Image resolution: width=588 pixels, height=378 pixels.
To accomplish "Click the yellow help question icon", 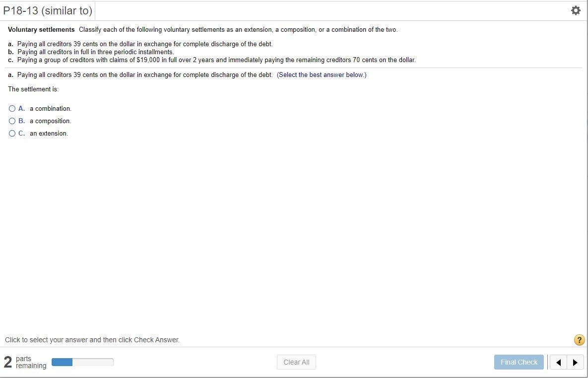I will click(579, 340).
